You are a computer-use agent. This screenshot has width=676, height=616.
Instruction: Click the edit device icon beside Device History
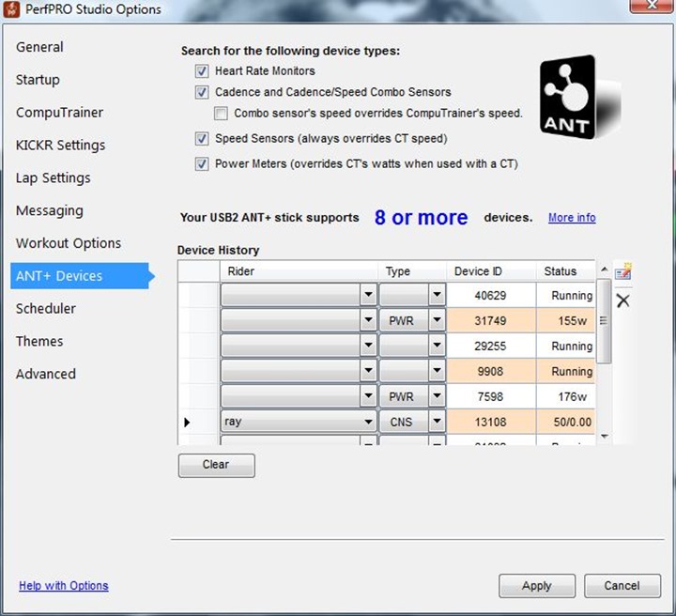click(623, 271)
